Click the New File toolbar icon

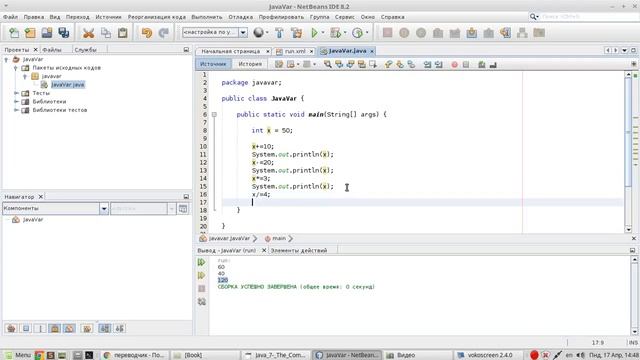coord(14,33)
